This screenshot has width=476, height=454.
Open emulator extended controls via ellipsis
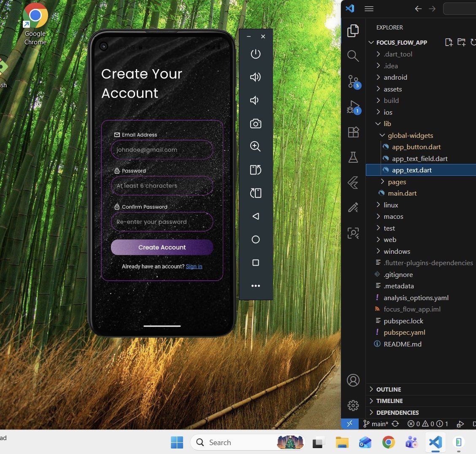pos(255,285)
